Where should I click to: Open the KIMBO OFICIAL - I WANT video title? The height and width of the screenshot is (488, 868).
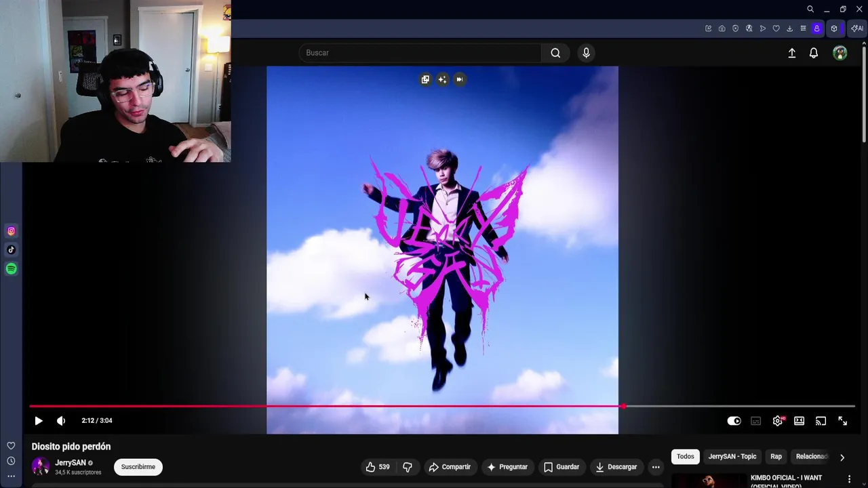(x=787, y=481)
